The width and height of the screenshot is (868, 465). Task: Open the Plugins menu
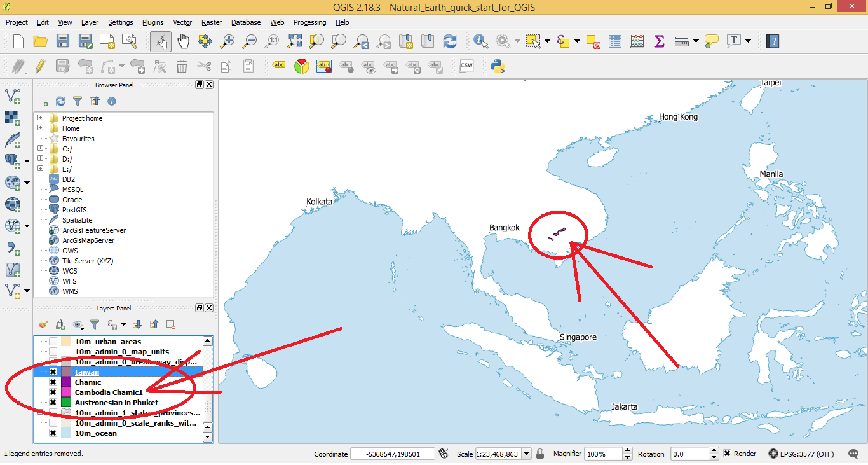click(x=153, y=22)
